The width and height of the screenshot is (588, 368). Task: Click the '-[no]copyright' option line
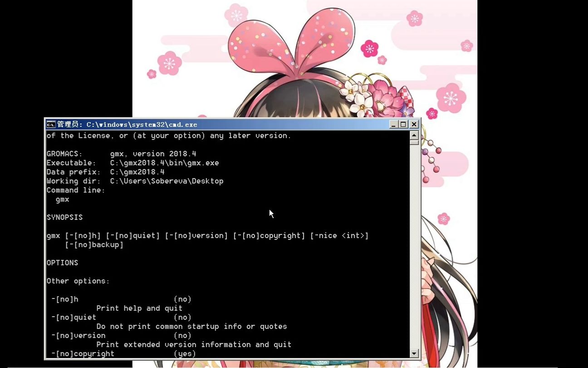coord(123,354)
